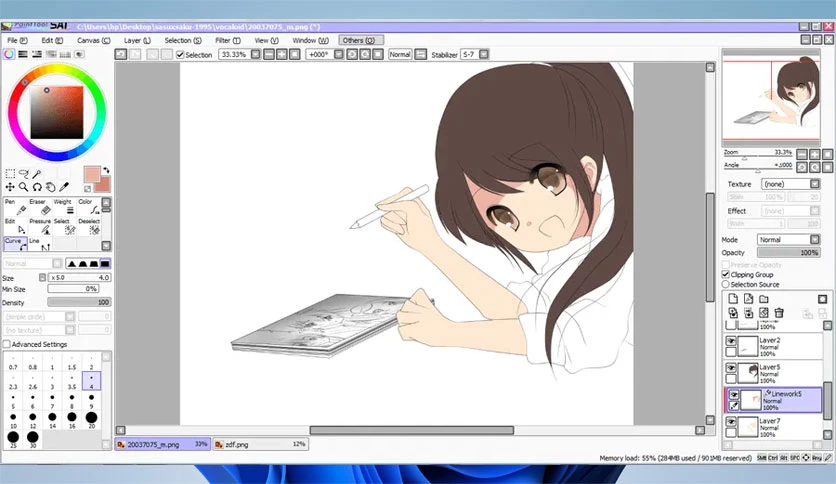Image resolution: width=836 pixels, height=484 pixels.
Task: Adjust the layer Opacity slider
Action: pyautogui.click(x=789, y=253)
